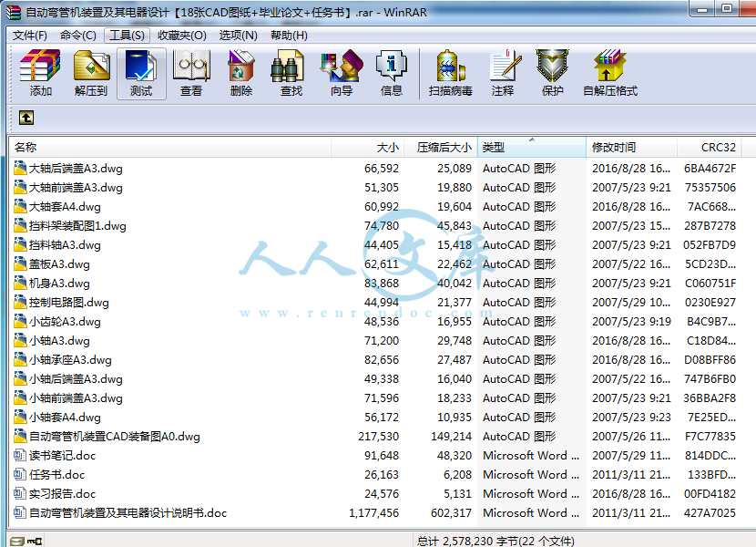The image size is (756, 547).
Task: Click the 添加 (Add) toolbar icon
Action: click(x=40, y=73)
